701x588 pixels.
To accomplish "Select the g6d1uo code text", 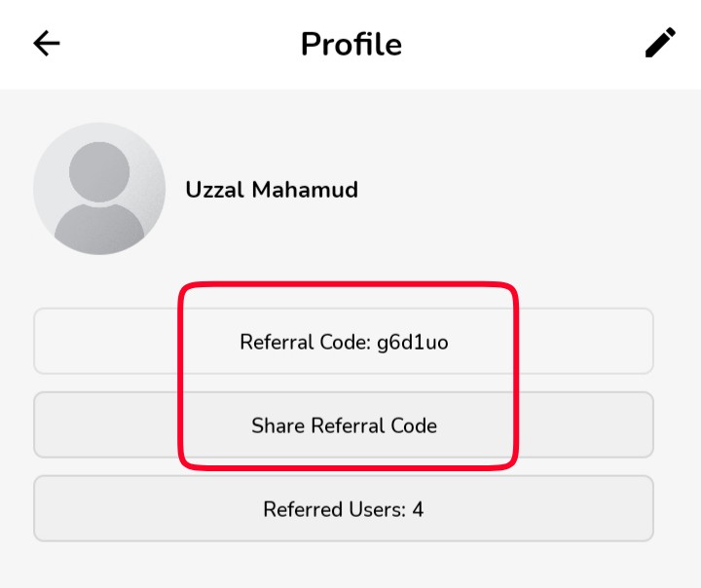I will (412, 343).
